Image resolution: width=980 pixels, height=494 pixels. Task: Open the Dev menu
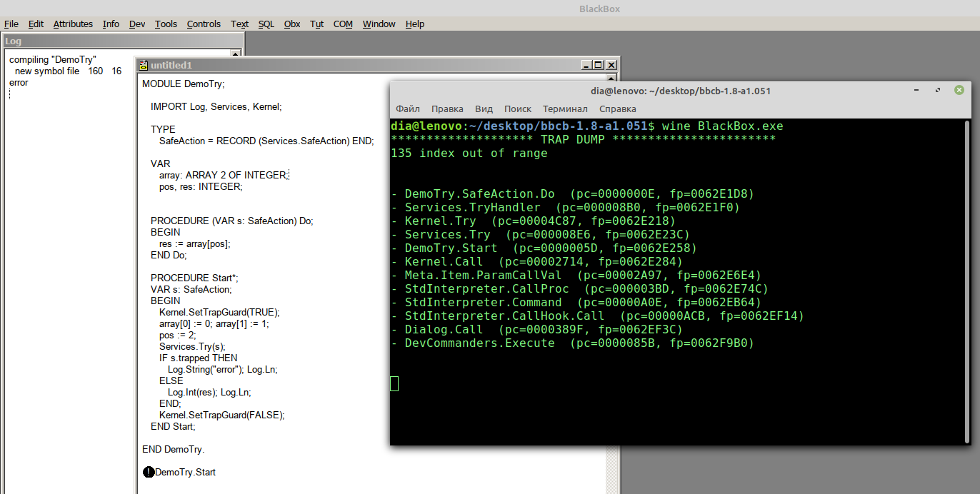click(137, 24)
